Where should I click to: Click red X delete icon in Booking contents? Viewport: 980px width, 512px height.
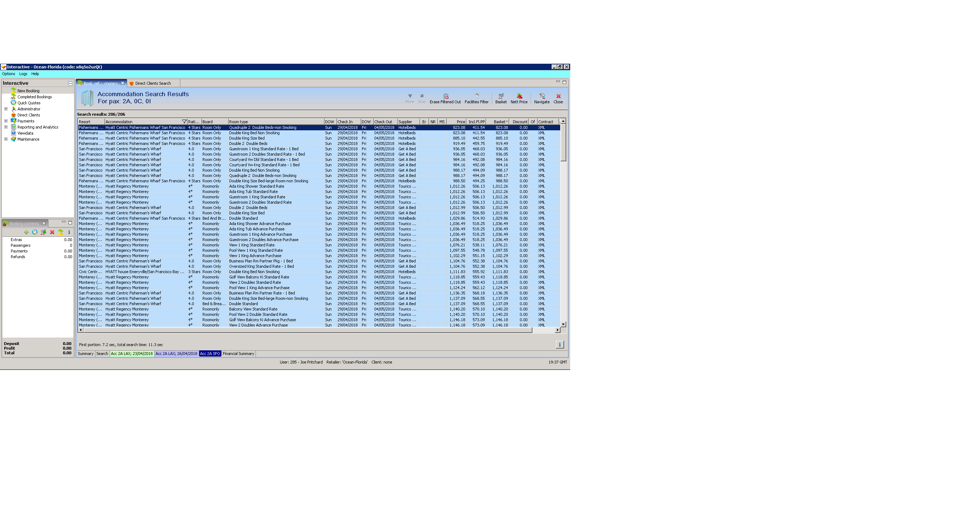[52, 232]
